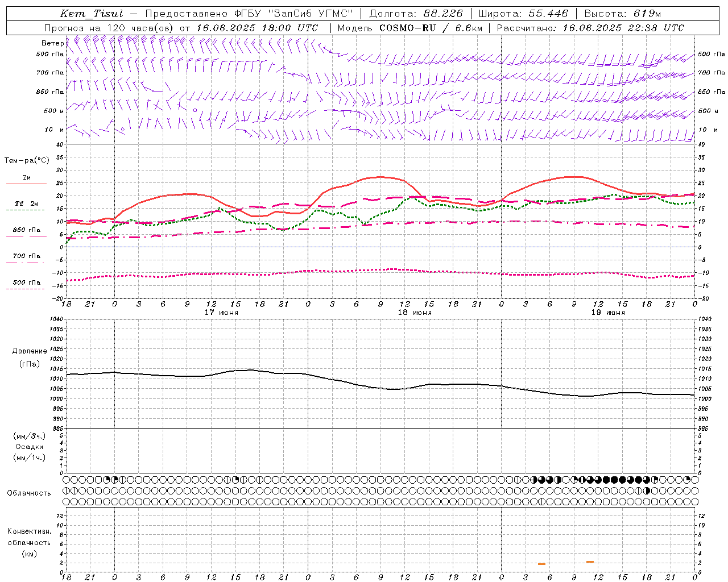The width and height of the screenshot is (728, 582).
Task: Click the 700 гПа temperature legend entry
Action: click(x=27, y=256)
